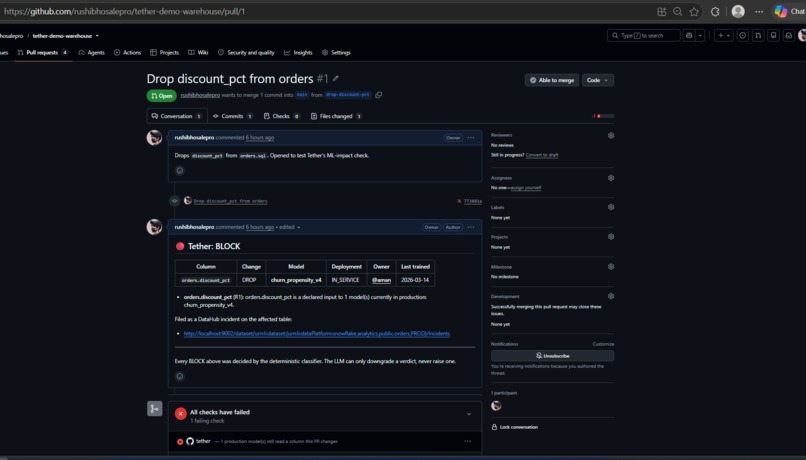806x460 pixels.
Task: Click the Convert to draft link
Action: click(x=542, y=155)
